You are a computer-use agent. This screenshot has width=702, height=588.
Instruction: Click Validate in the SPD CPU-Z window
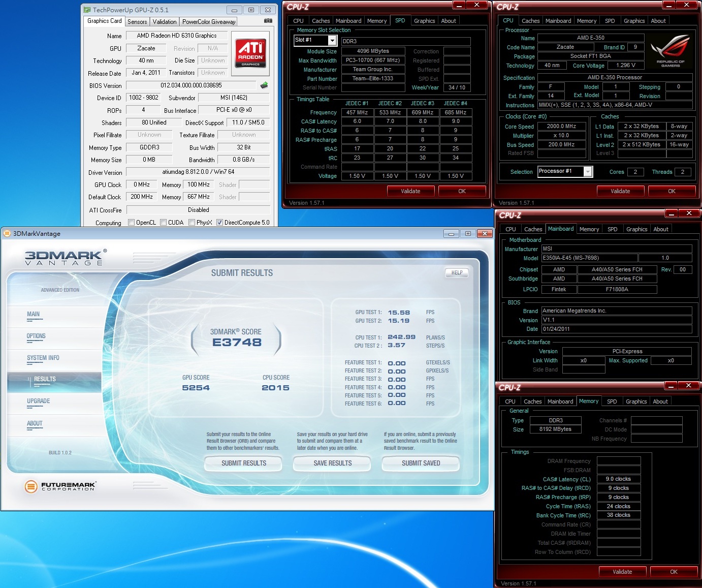410,191
